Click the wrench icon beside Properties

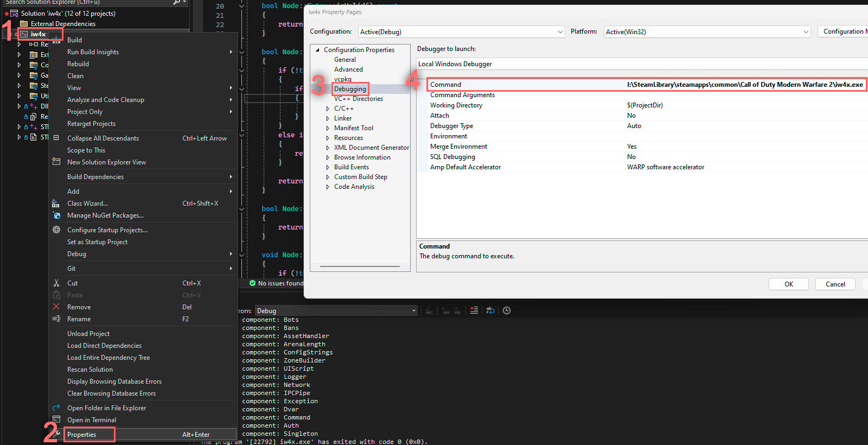[56, 434]
